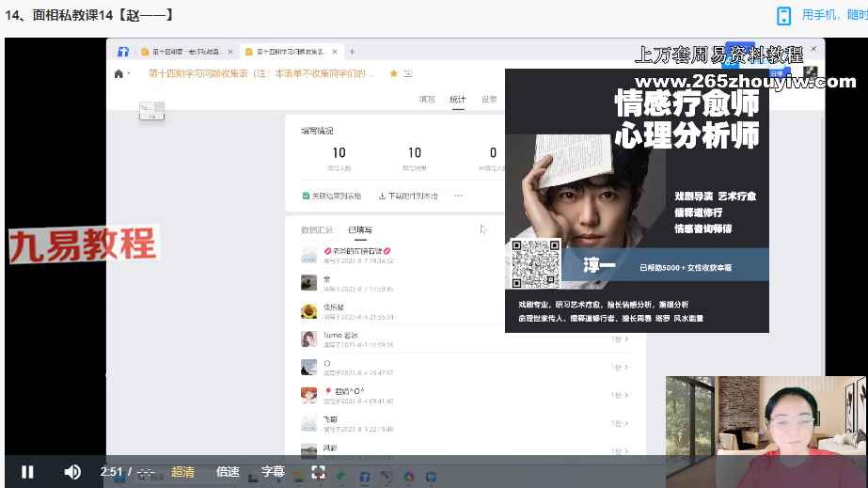Open a new tab with plus button

[352, 52]
